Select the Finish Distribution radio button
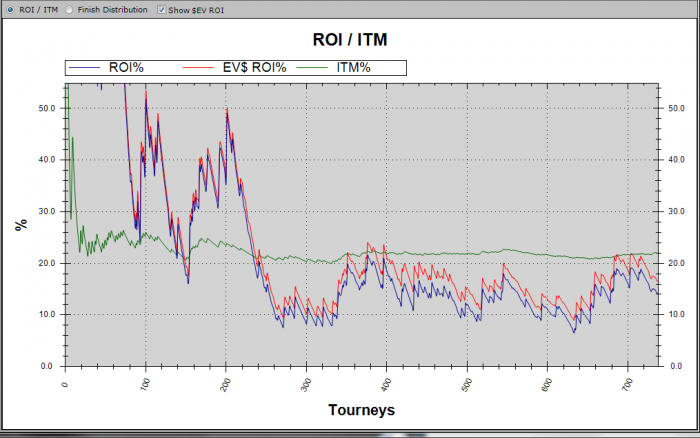Screen dimensions: 700x438 click(69, 9)
